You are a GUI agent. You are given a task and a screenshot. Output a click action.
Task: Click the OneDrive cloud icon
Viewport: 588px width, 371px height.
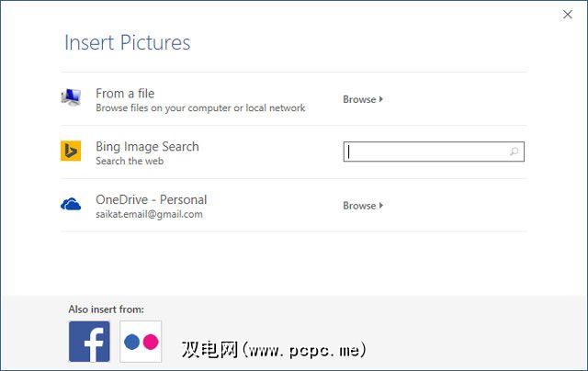(x=71, y=205)
